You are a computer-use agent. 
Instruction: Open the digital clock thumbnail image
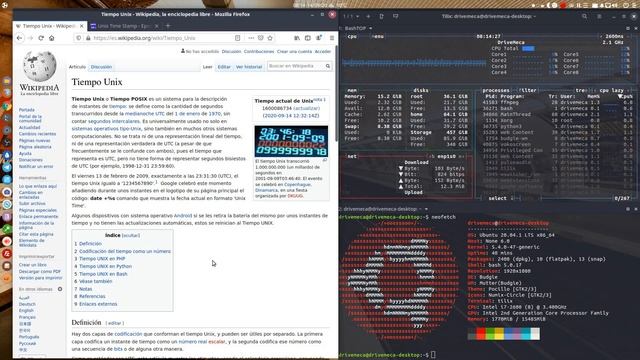click(291, 141)
